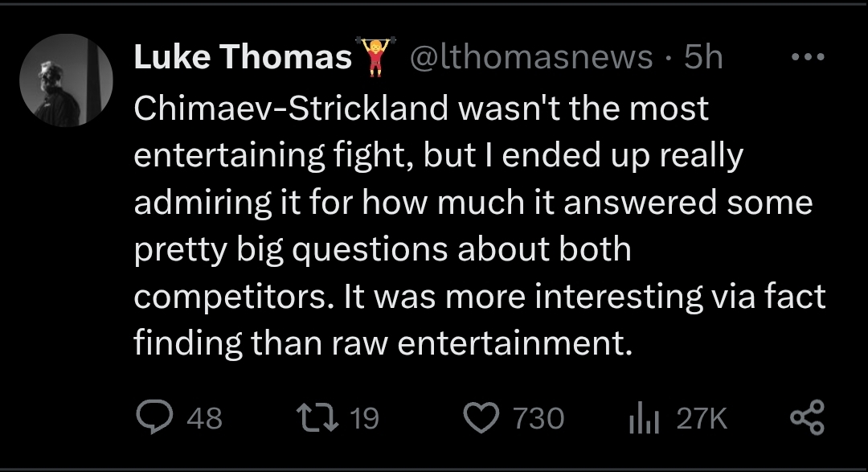
Task: Click the 730 likes count
Action: pos(538,418)
